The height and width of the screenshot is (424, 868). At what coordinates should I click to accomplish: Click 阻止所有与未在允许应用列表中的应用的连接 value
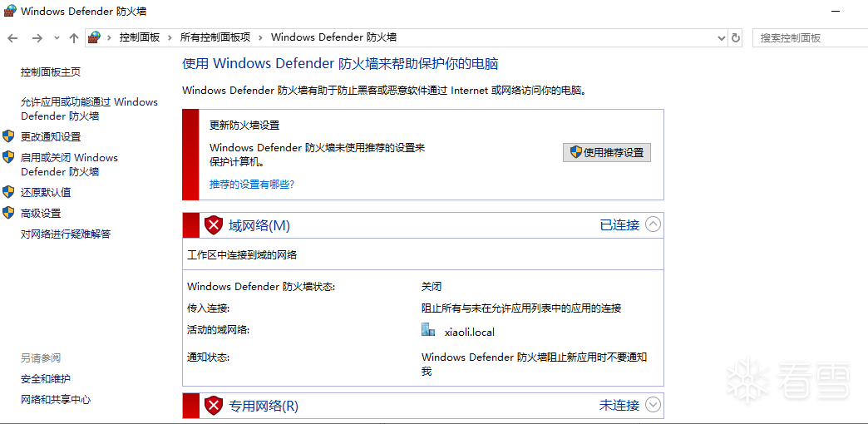[521, 308]
